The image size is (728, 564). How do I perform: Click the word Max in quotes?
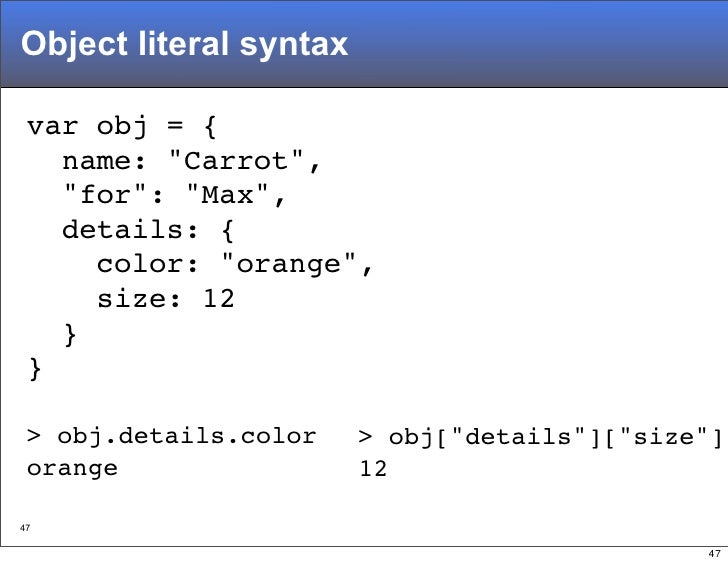227,194
